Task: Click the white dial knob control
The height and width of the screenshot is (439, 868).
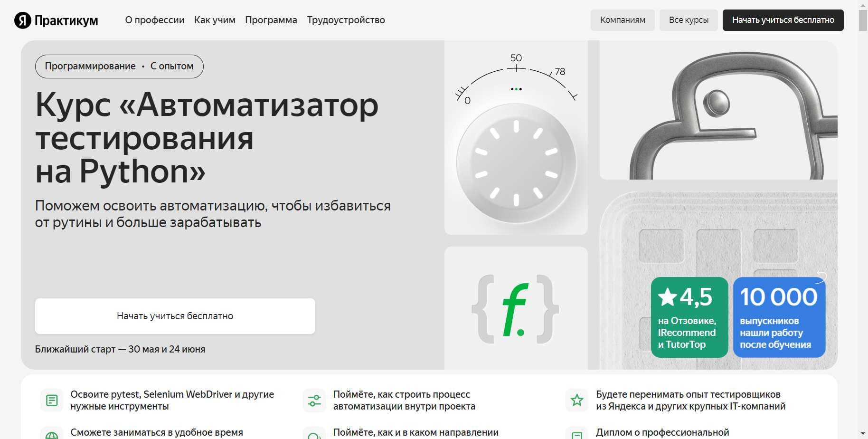Action: (516, 162)
